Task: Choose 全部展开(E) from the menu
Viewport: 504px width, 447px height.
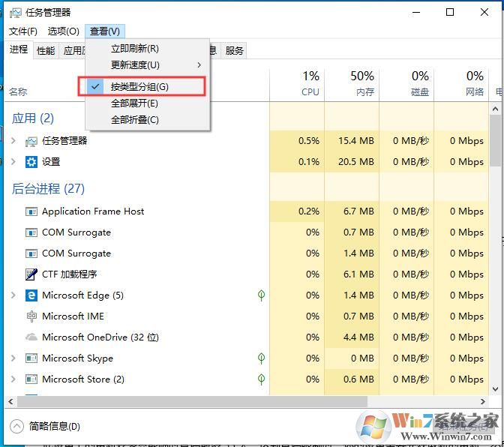Action: point(148,103)
